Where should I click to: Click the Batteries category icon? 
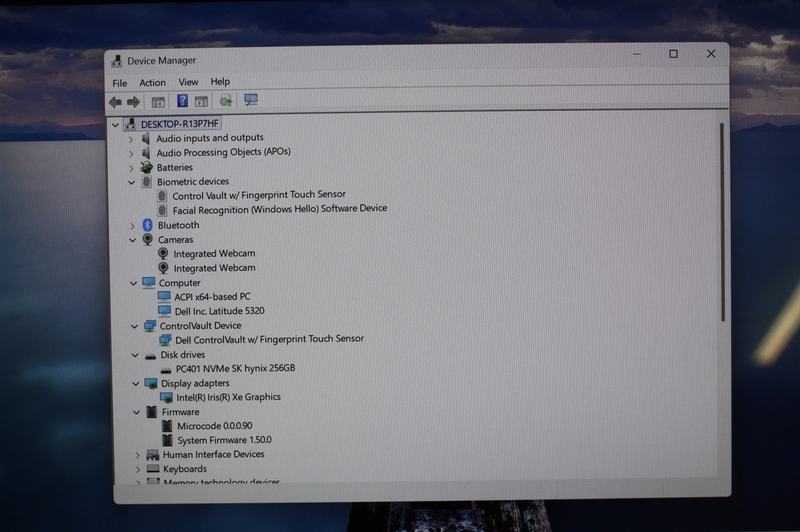point(147,167)
